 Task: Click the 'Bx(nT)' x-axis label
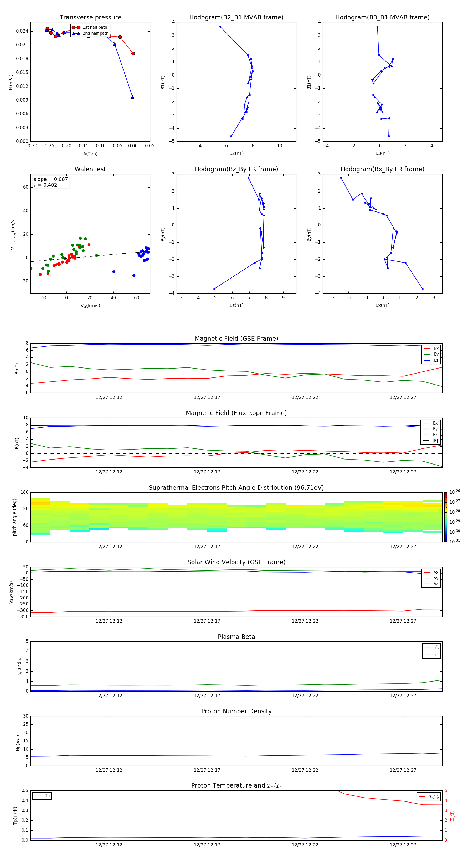(x=382, y=305)
